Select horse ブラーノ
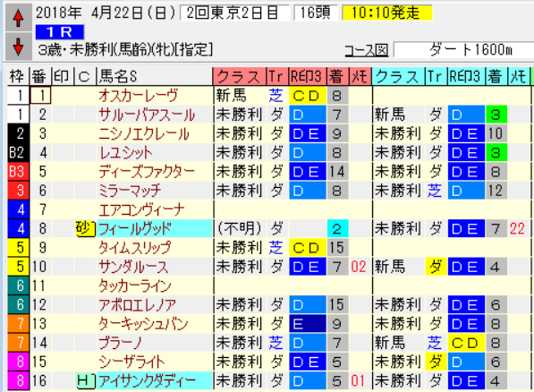 pyautogui.click(x=120, y=343)
